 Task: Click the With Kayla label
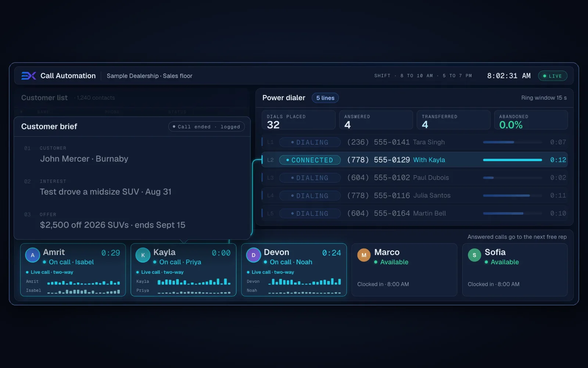click(x=429, y=160)
